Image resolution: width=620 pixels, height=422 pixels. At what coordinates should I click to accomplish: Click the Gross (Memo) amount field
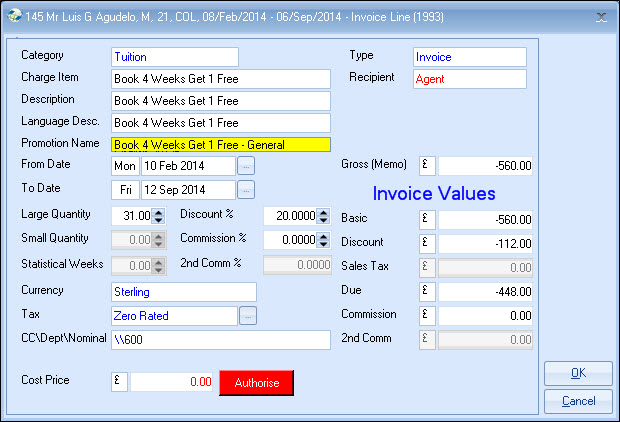486,166
